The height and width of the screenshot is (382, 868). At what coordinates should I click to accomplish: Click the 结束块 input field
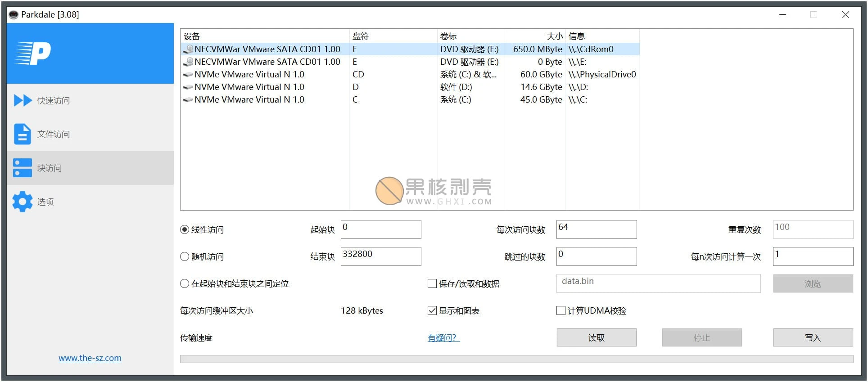click(x=380, y=256)
